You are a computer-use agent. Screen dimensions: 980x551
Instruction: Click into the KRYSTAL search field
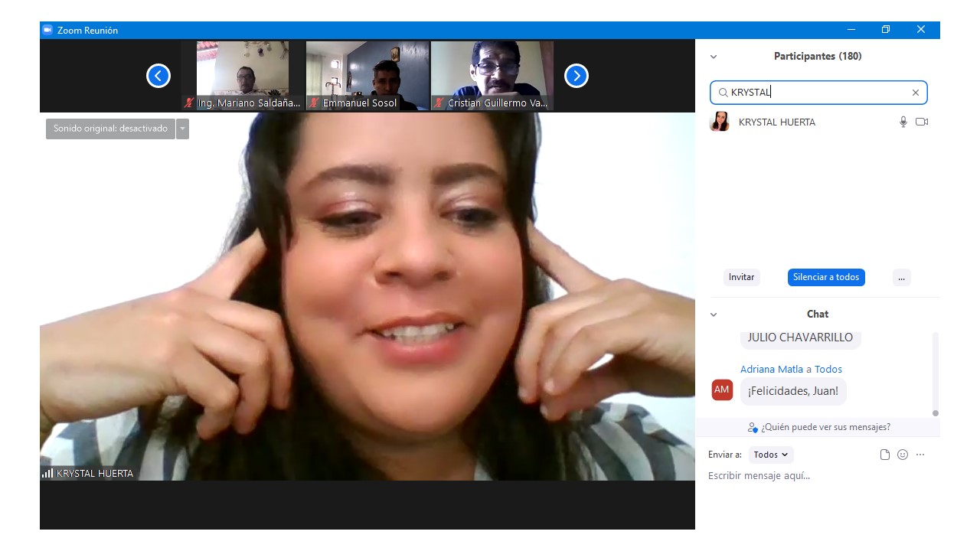click(818, 93)
